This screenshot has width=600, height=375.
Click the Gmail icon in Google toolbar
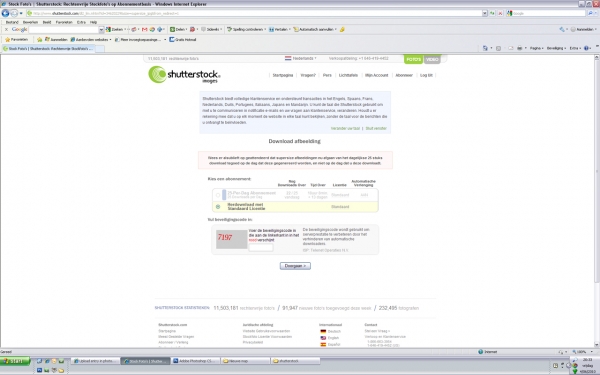145,29
